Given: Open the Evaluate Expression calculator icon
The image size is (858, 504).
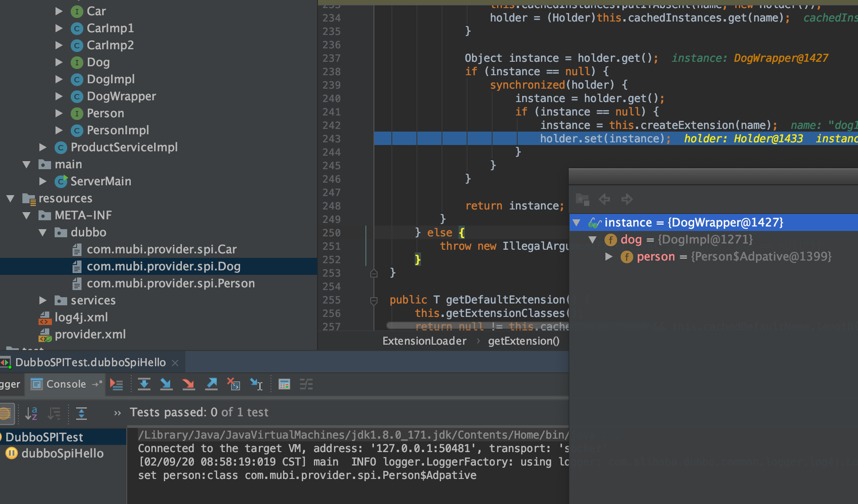Looking at the screenshot, I should tap(284, 384).
